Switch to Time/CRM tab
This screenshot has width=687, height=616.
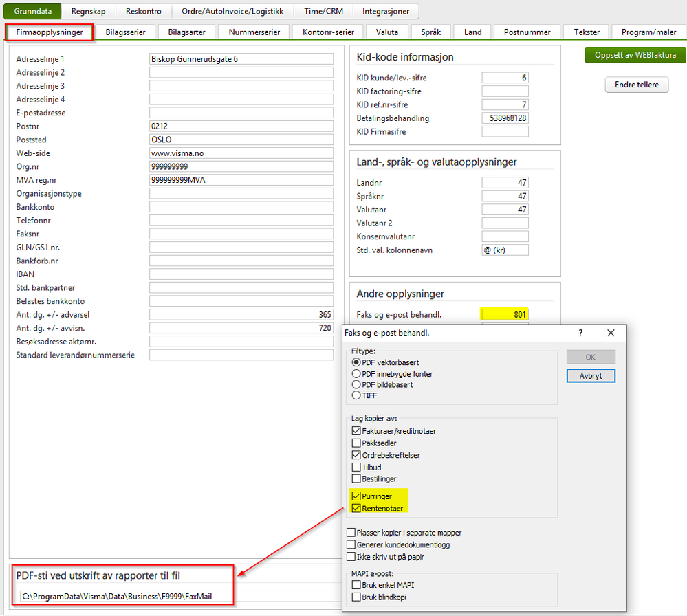pyautogui.click(x=323, y=12)
